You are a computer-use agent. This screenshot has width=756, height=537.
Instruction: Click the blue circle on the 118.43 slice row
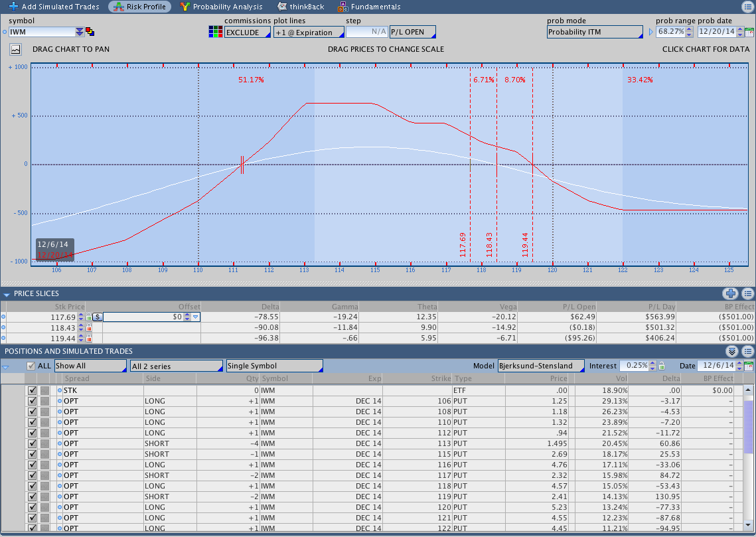(x=4, y=327)
